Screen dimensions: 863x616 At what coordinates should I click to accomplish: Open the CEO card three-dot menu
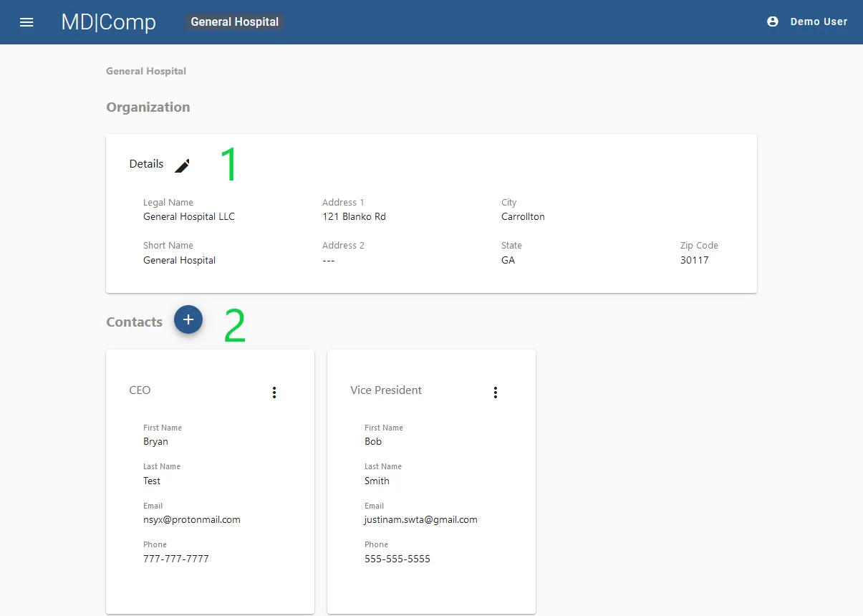click(274, 393)
